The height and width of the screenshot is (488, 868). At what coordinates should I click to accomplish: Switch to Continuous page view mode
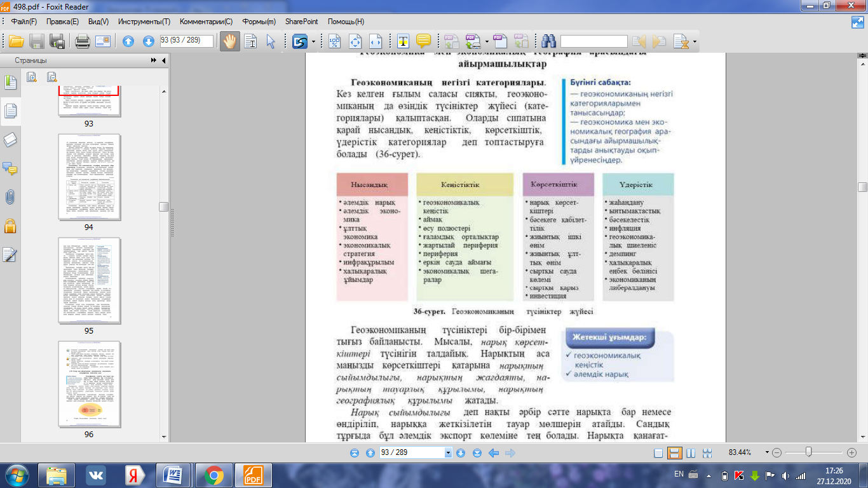tap(675, 453)
